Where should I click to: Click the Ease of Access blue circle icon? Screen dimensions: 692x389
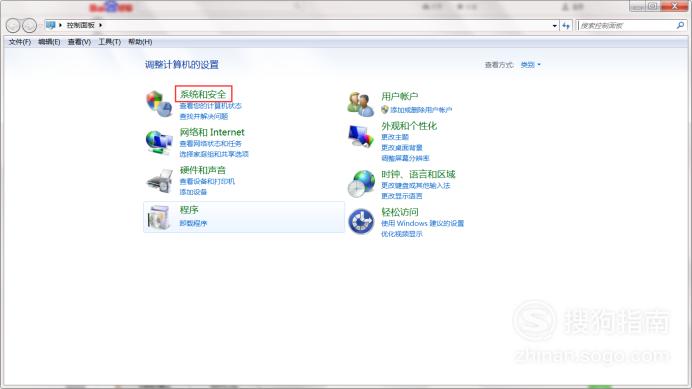tap(361, 221)
